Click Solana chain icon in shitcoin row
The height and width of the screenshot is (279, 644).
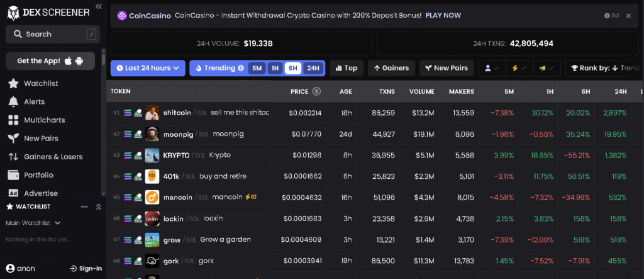tap(128, 112)
